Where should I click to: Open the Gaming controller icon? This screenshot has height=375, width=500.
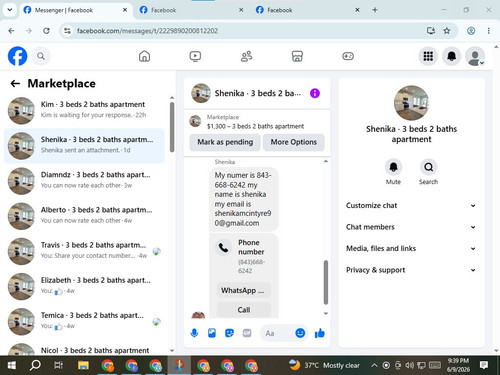point(348,56)
